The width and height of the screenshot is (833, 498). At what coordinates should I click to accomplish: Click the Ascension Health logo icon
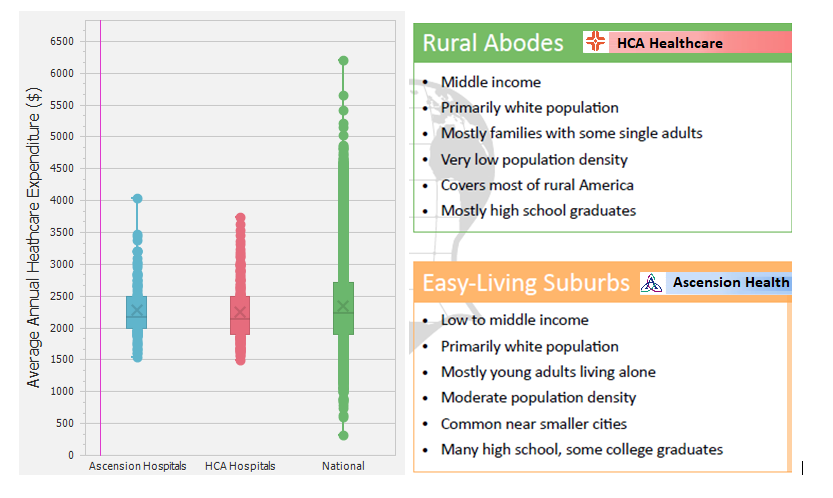[652, 283]
